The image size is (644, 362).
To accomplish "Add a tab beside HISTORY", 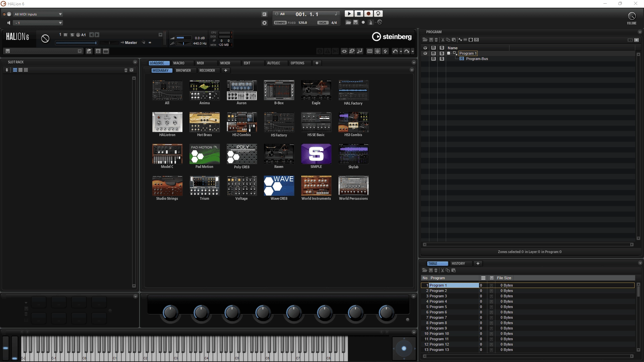I will (478, 263).
